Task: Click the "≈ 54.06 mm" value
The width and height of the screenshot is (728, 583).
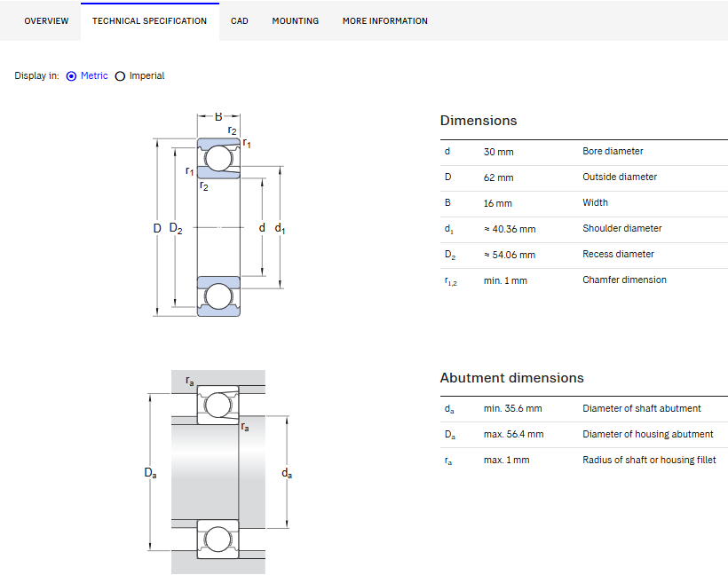Action: pos(510,255)
